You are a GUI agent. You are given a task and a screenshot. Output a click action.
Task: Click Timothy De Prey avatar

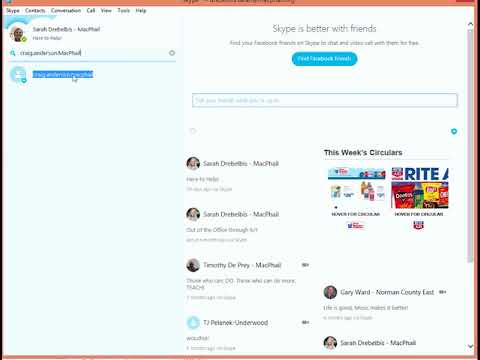point(193,265)
